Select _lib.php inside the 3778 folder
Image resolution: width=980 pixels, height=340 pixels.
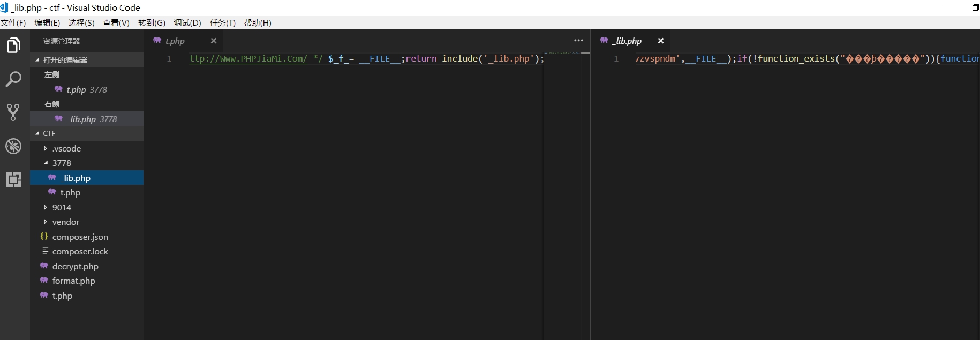pyautogui.click(x=87, y=178)
